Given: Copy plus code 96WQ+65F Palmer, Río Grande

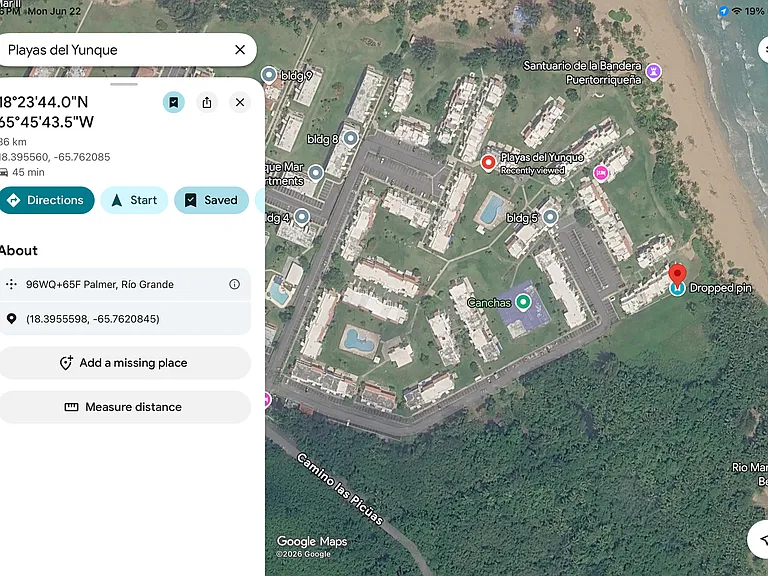Looking at the screenshot, I should click(x=125, y=285).
